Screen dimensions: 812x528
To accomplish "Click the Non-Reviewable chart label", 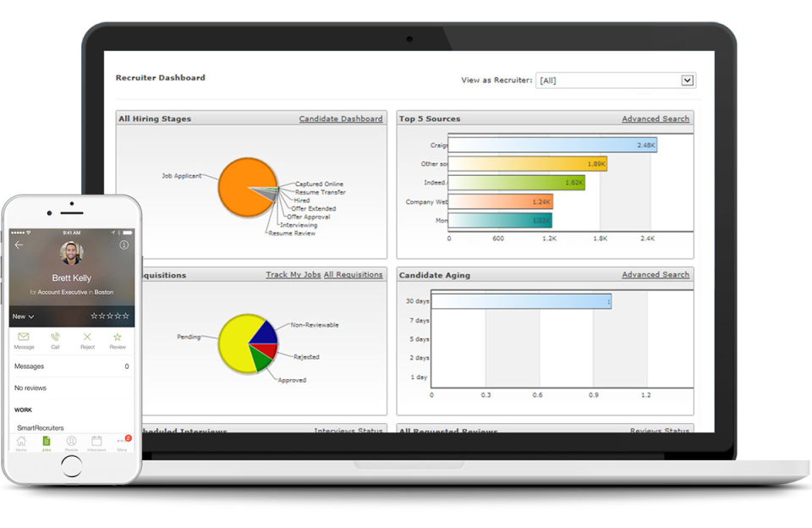I will click(x=315, y=325).
